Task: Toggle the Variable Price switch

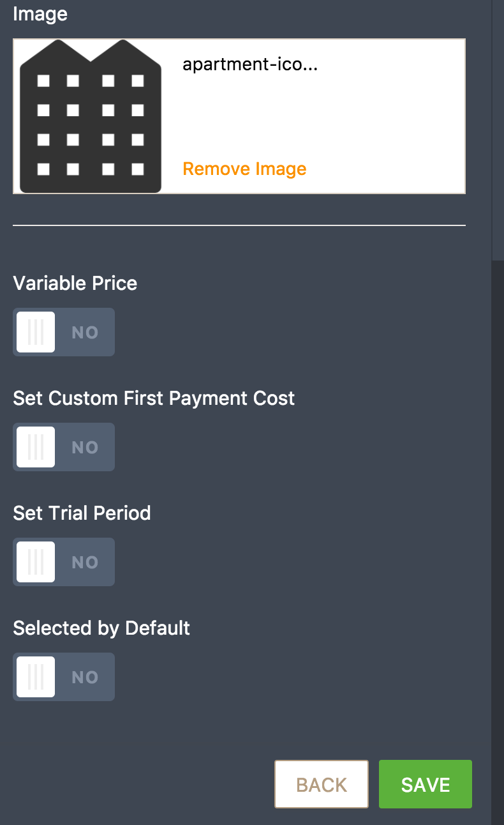Action: [64, 332]
